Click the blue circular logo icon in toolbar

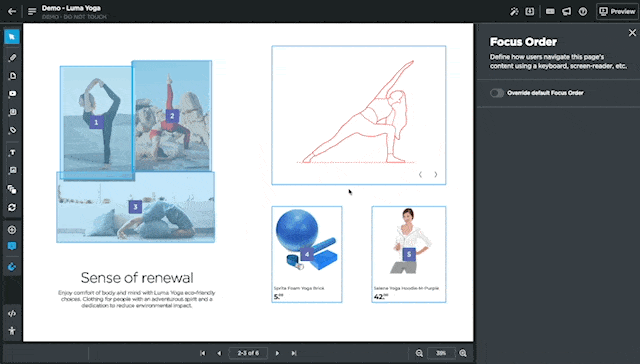click(12, 267)
